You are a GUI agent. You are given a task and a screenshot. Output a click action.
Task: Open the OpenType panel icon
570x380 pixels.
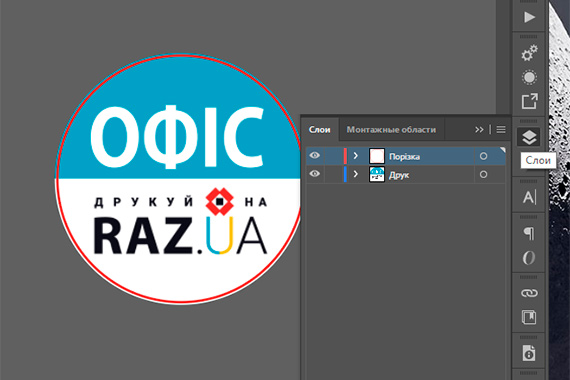click(x=529, y=258)
